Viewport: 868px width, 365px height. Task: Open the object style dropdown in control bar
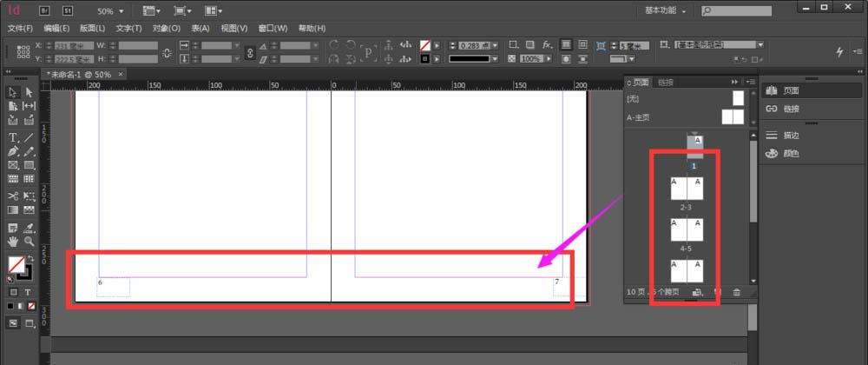point(760,45)
